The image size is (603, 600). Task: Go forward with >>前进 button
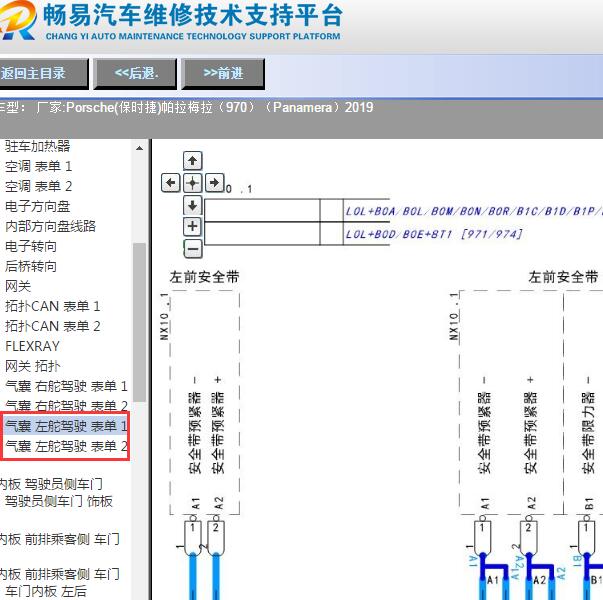click(223, 73)
